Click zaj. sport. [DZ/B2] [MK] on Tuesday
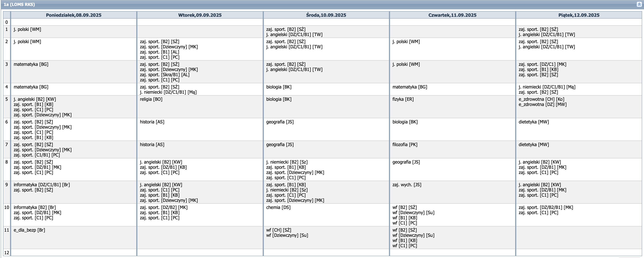Screen dimensions: 644x258 click(x=163, y=207)
